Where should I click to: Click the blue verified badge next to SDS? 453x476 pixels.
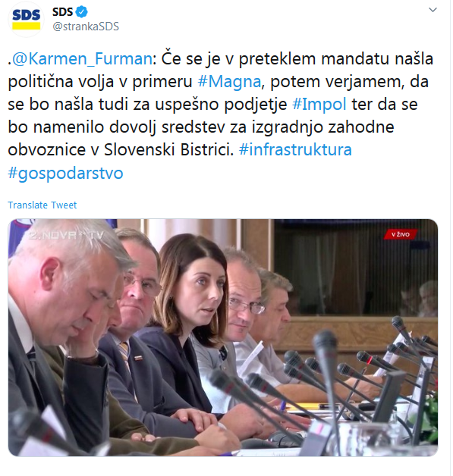(x=81, y=12)
